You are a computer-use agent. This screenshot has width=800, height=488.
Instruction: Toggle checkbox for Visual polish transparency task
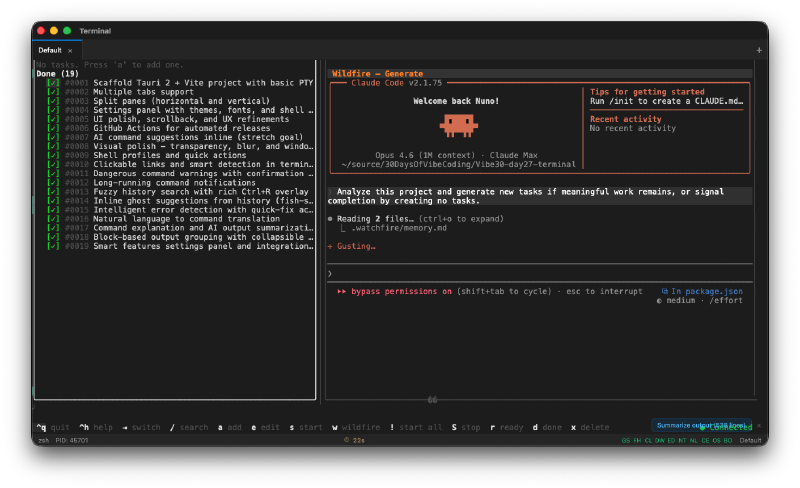coord(53,146)
